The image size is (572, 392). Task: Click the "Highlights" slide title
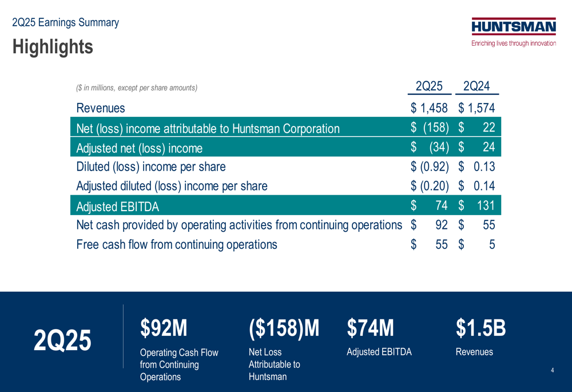click(x=53, y=47)
